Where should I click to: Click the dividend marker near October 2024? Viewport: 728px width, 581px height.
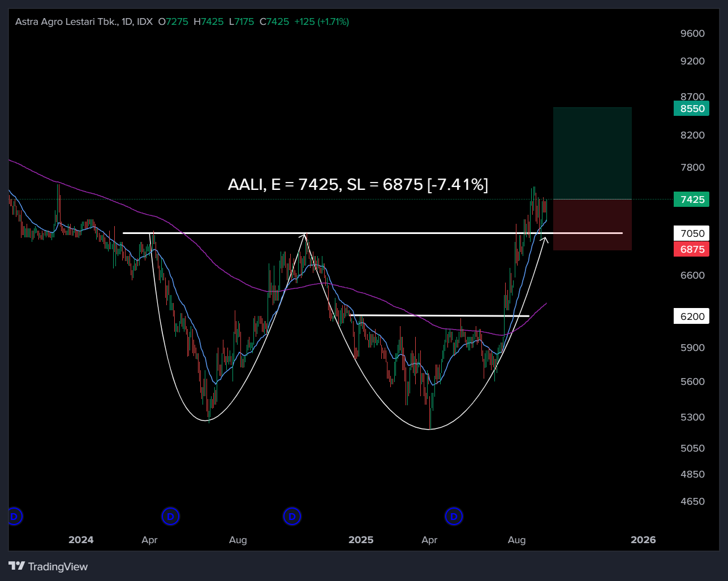click(x=292, y=516)
